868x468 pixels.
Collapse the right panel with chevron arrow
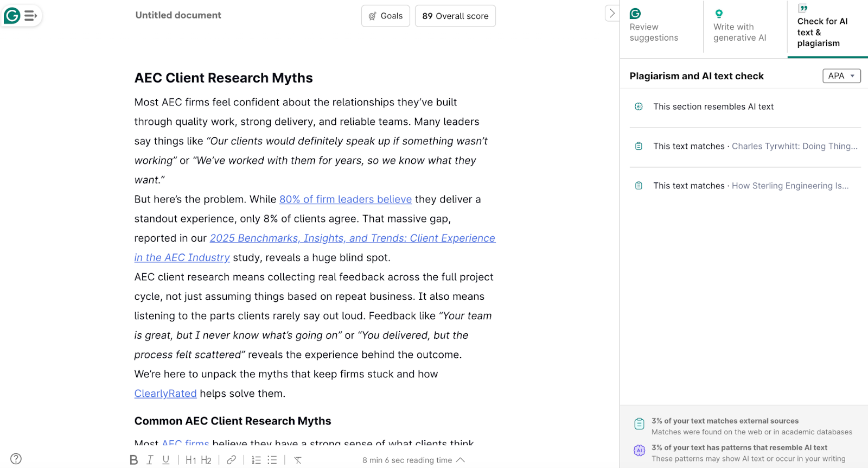click(612, 14)
